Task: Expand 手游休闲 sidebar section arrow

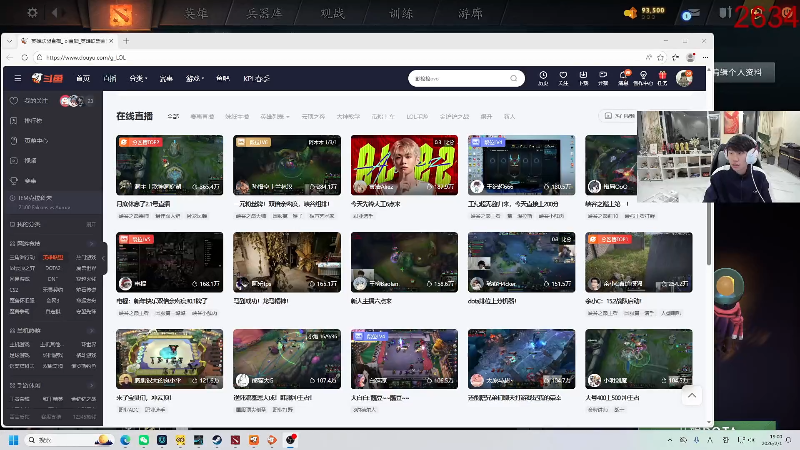Action: (x=92, y=385)
